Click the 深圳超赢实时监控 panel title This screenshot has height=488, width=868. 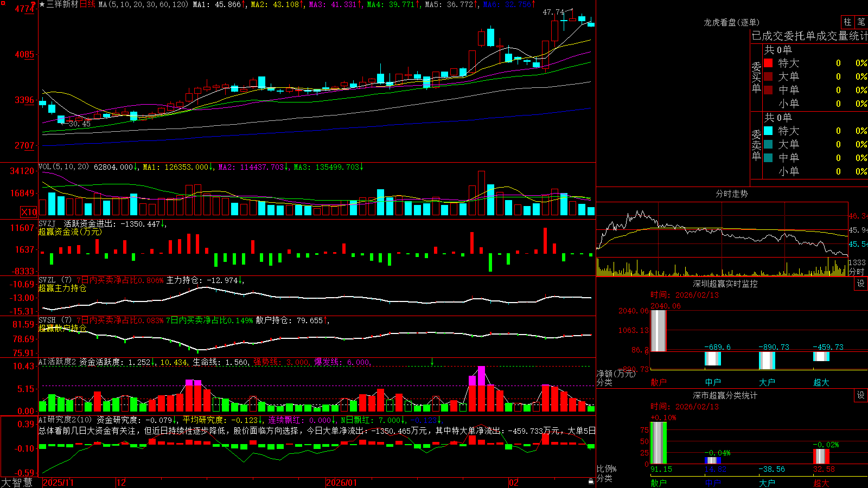pyautogui.click(x=725, y=284)
